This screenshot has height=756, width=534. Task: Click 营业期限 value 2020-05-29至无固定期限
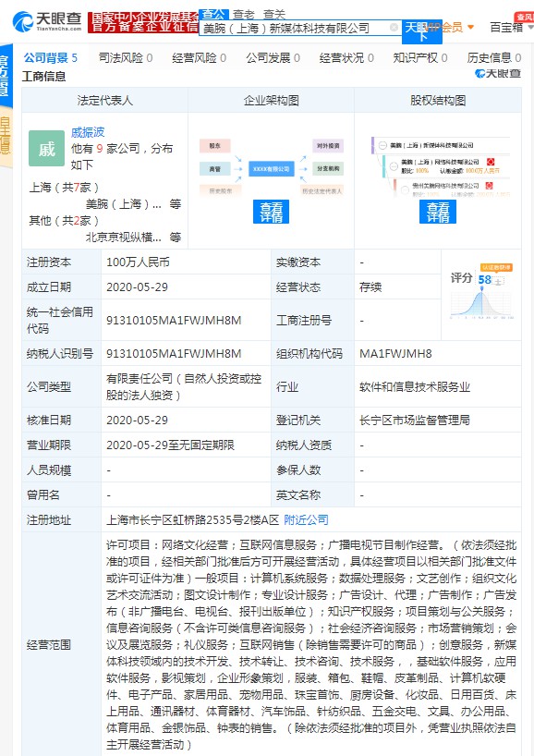170,445
